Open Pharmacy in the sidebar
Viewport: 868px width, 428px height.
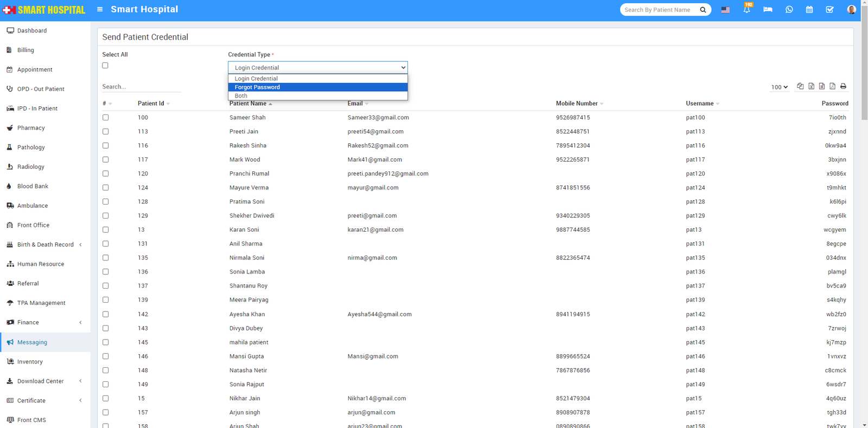[31, 128]
